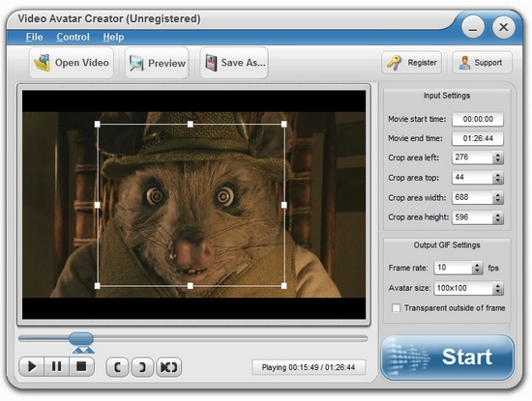Click the Open Video button
This screenshot has height=401, width=532.
[x=72, y=63]
